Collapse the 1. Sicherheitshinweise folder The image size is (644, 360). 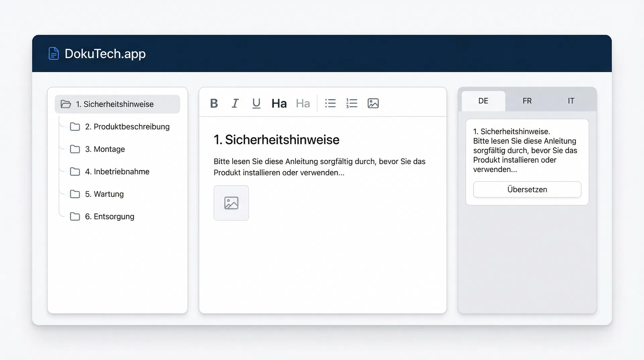tap(66, 104)
